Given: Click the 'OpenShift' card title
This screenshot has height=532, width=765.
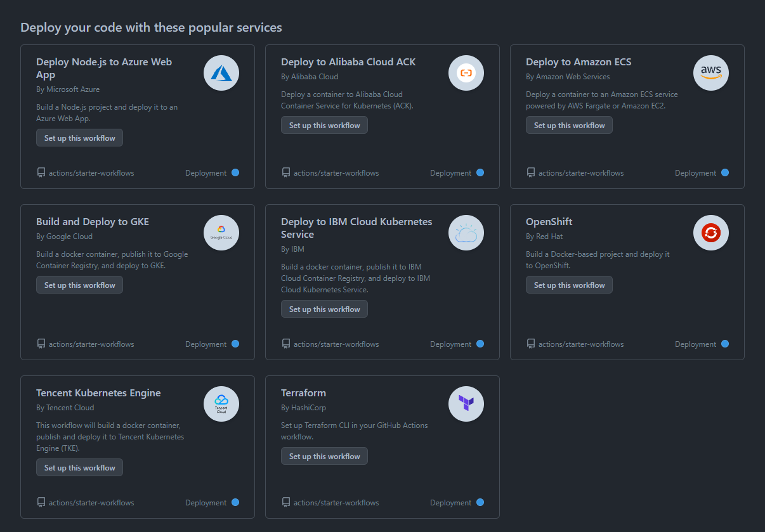Looking at the screenshot, I should coord(549,222).
